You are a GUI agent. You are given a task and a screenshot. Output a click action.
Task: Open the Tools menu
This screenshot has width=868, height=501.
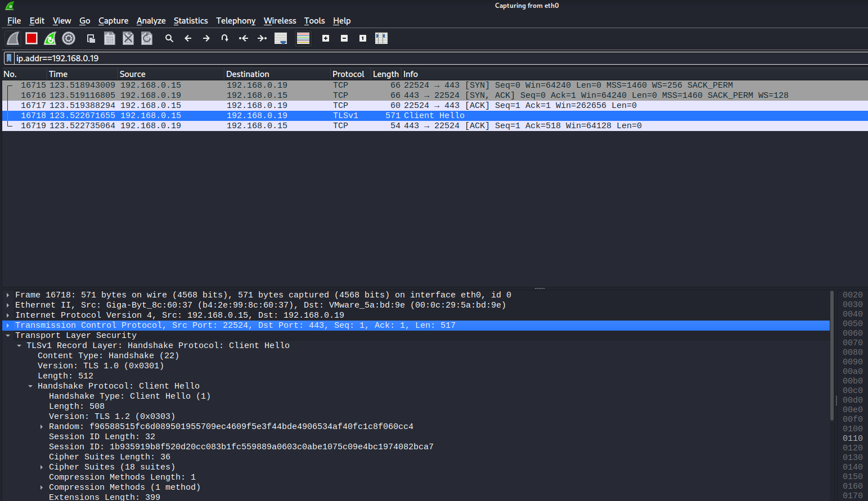point(314,21)
